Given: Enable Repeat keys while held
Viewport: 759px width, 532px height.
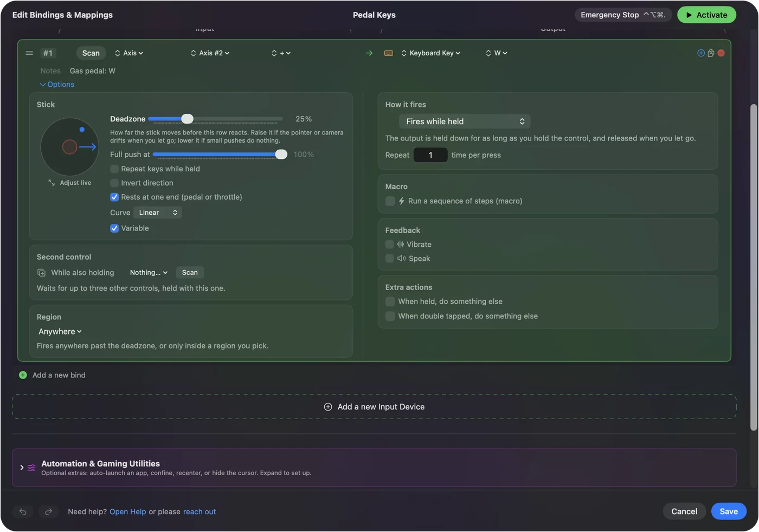Looking at the screenshot, I should pyautogui.click(x=114, y=169).
